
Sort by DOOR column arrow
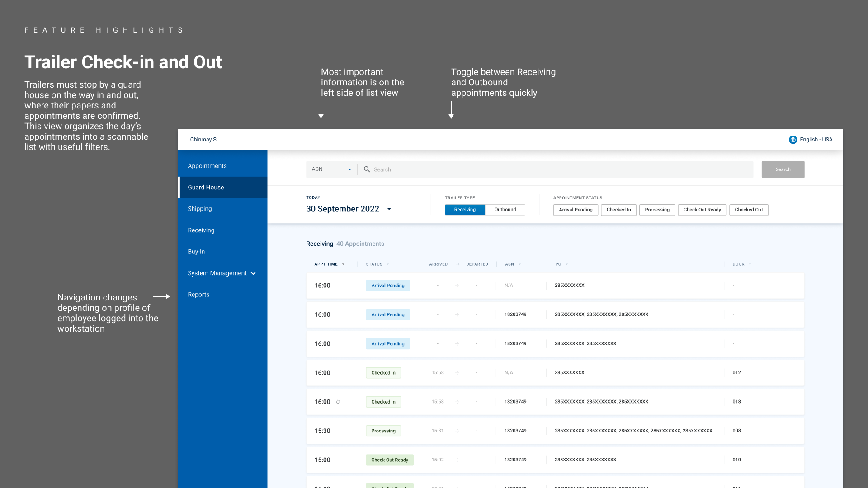[750, 264]
